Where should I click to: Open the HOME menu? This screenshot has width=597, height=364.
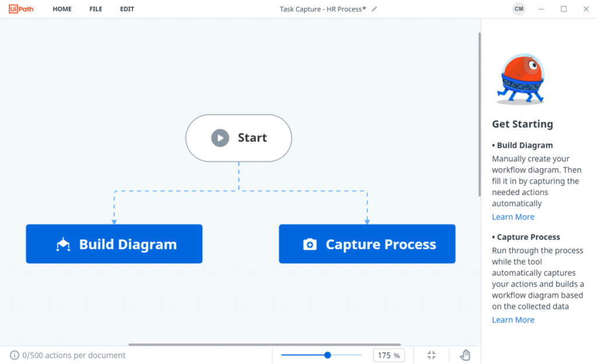tap(62, 9)
